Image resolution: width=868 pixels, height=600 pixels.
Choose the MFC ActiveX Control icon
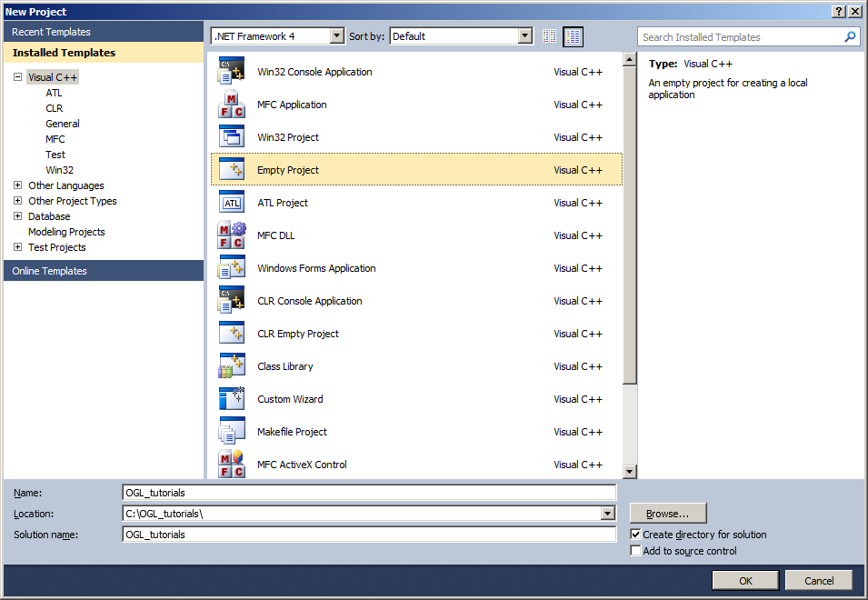[x=232, y=464]
